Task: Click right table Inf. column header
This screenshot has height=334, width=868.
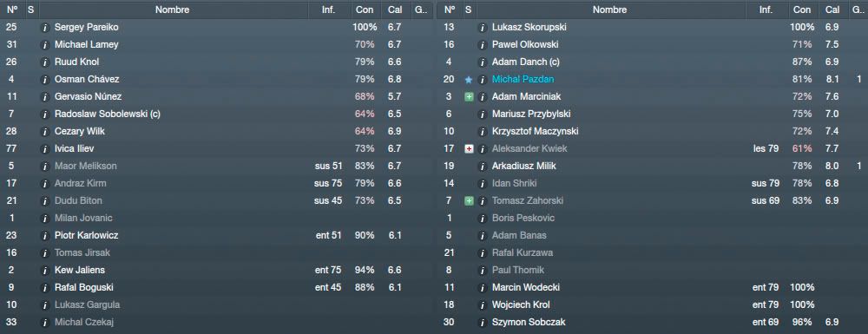Action: click(766, 10)
